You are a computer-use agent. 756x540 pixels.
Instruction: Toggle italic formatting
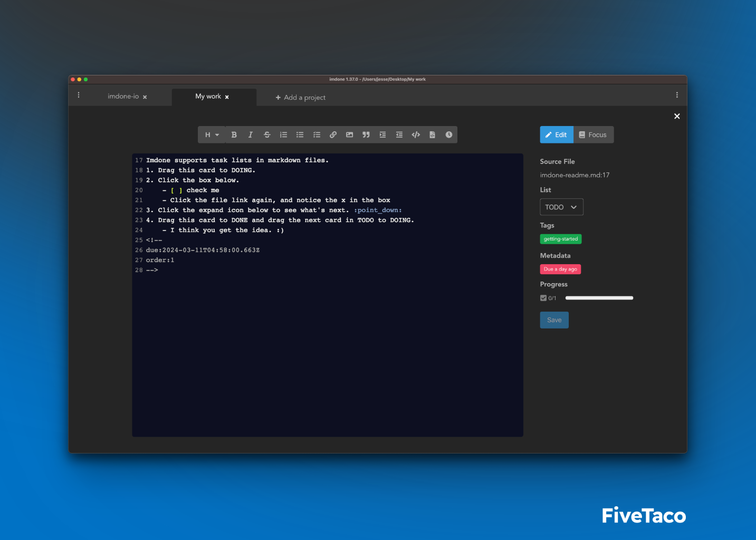[251, 135]
